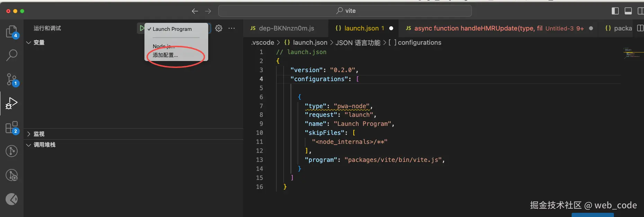Click the "configurations" key on line 4
The width and height of the screenshot is (644, 217).
pos(319,79)
